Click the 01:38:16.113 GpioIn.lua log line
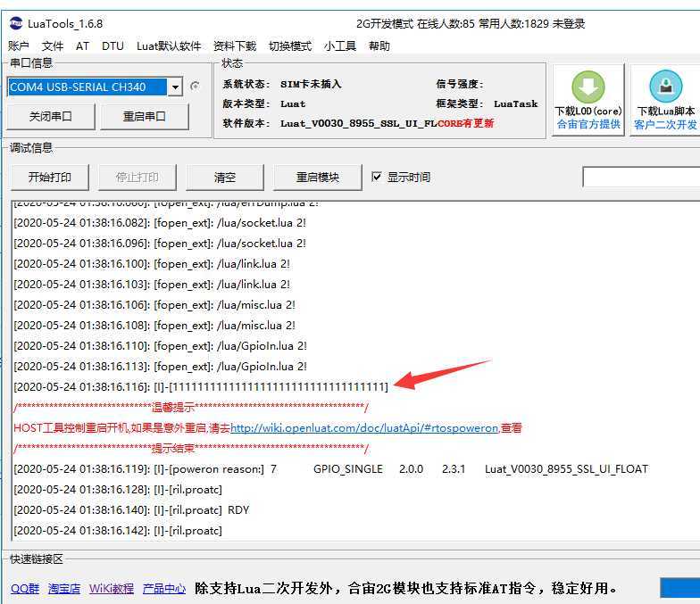700x604 pixels. [161, 366]
